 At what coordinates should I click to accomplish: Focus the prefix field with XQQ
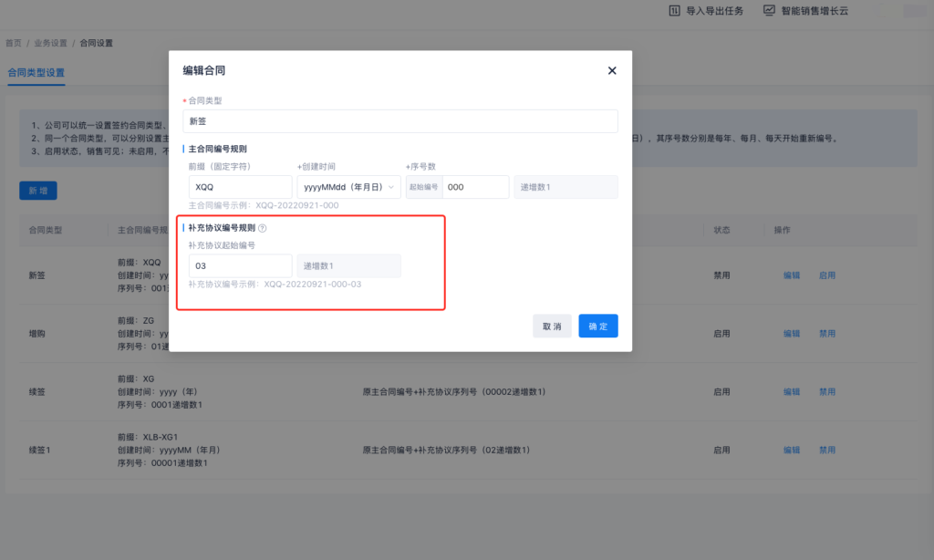240,187
